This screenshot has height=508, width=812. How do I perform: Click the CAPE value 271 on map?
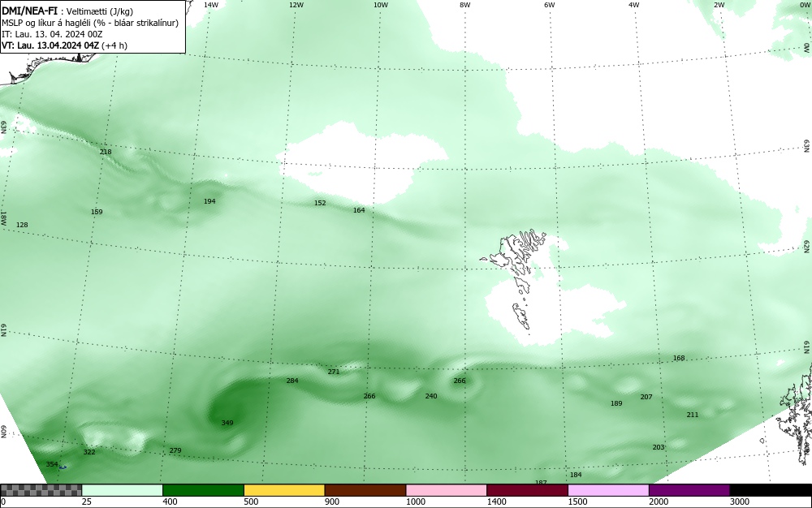334,372
